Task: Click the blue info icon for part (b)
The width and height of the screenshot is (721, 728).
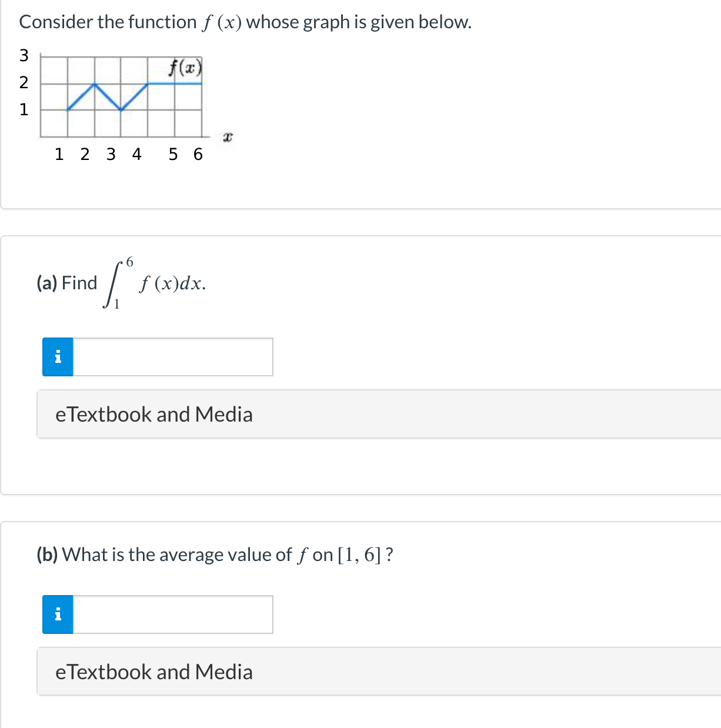Action: (58, 615)
